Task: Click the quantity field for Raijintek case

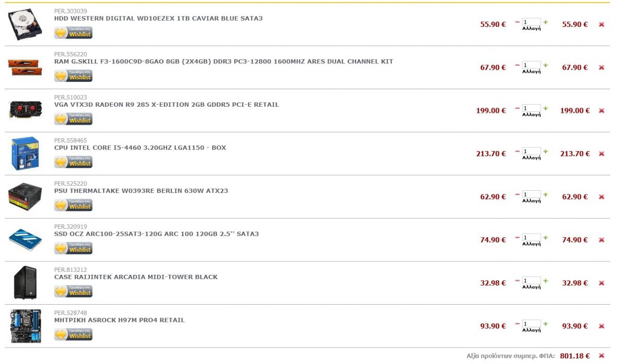Action: tap(531, 281)
